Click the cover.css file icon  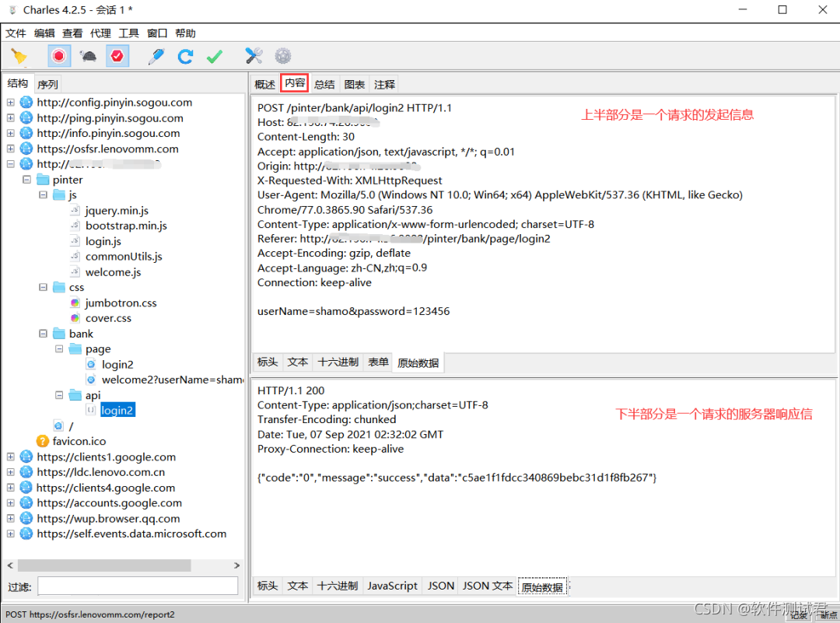tap(75, 318)
